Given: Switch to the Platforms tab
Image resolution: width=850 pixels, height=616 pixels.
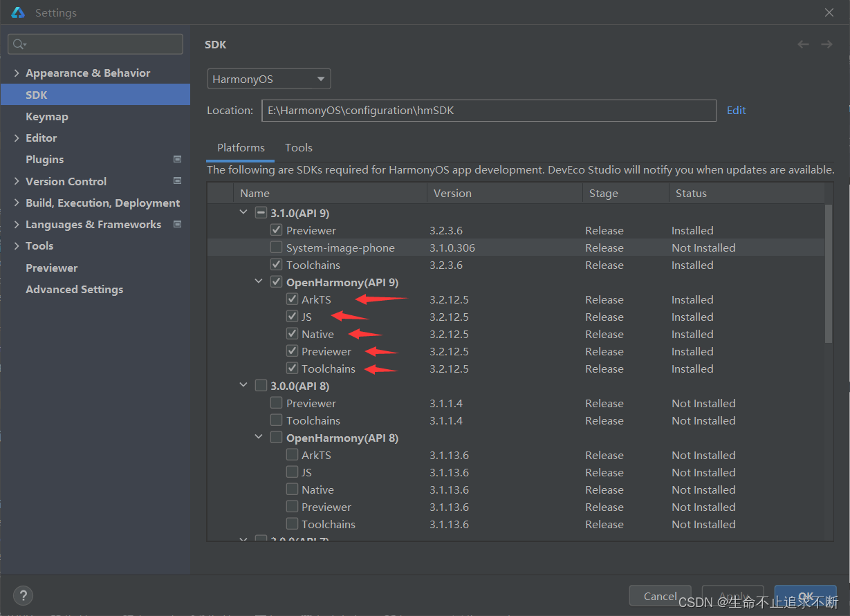Looking at the screenshot, I should pyautogui.click(x=241, y=147).
